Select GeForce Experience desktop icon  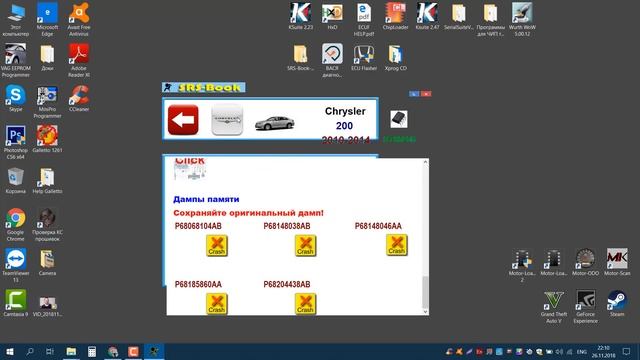(x=585, y=307)
